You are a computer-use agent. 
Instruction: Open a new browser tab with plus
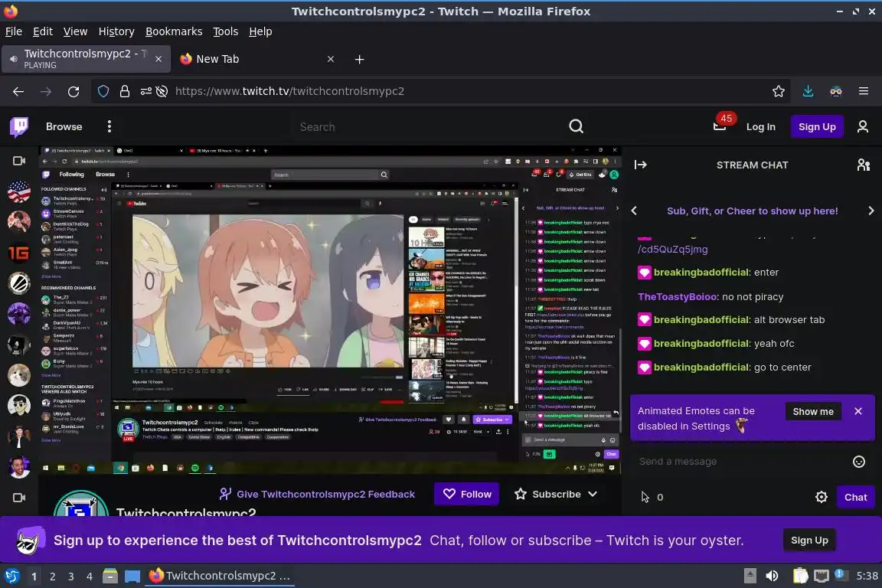[x=359, y=59]
